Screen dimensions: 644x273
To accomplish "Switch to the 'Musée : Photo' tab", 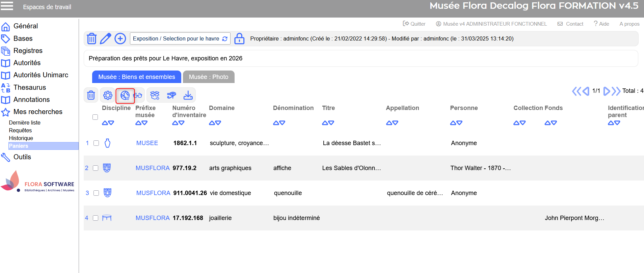I will click(x=208, y=77).
